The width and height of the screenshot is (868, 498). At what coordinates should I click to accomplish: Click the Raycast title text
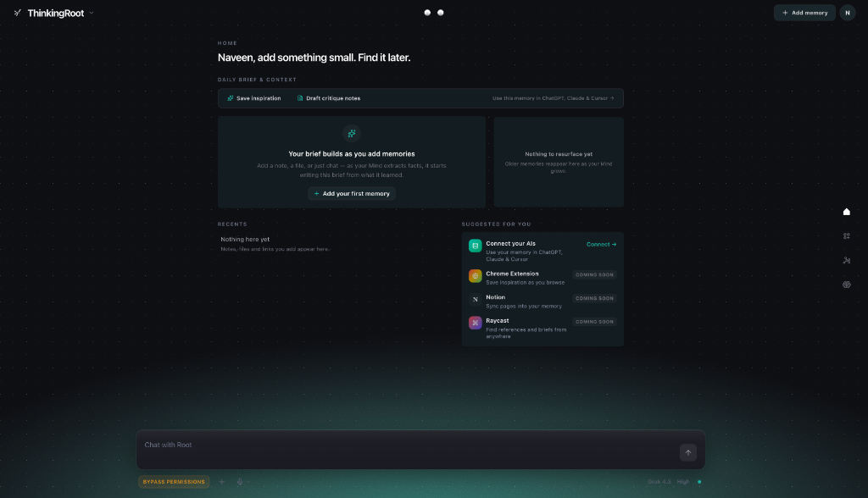point(497,321)
